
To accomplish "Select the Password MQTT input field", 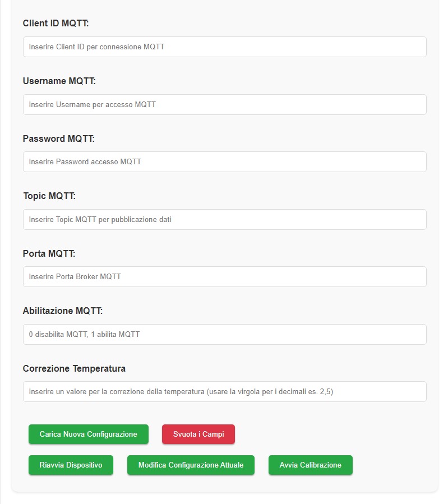I will 225,161.
